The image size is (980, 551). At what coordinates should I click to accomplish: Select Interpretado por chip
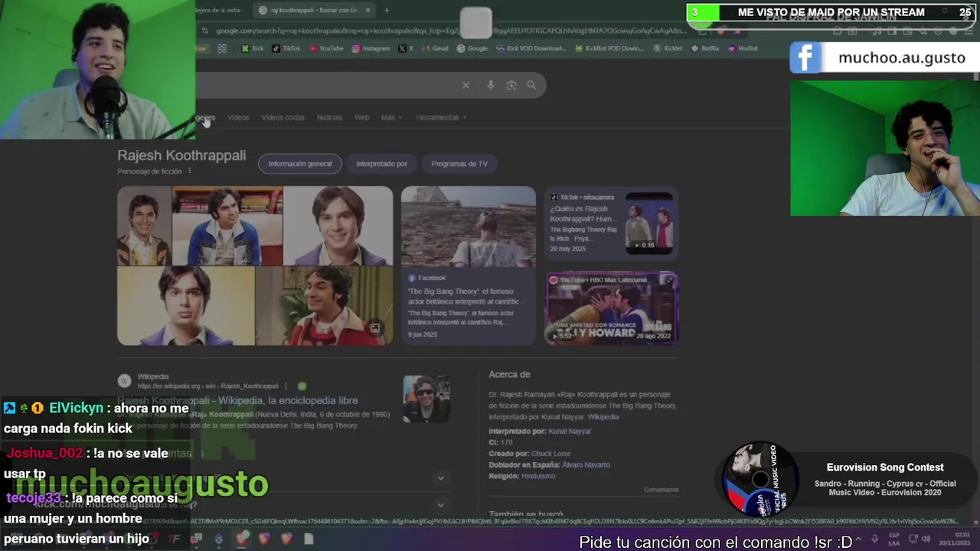pyautogui.click(x=381, y=164)
